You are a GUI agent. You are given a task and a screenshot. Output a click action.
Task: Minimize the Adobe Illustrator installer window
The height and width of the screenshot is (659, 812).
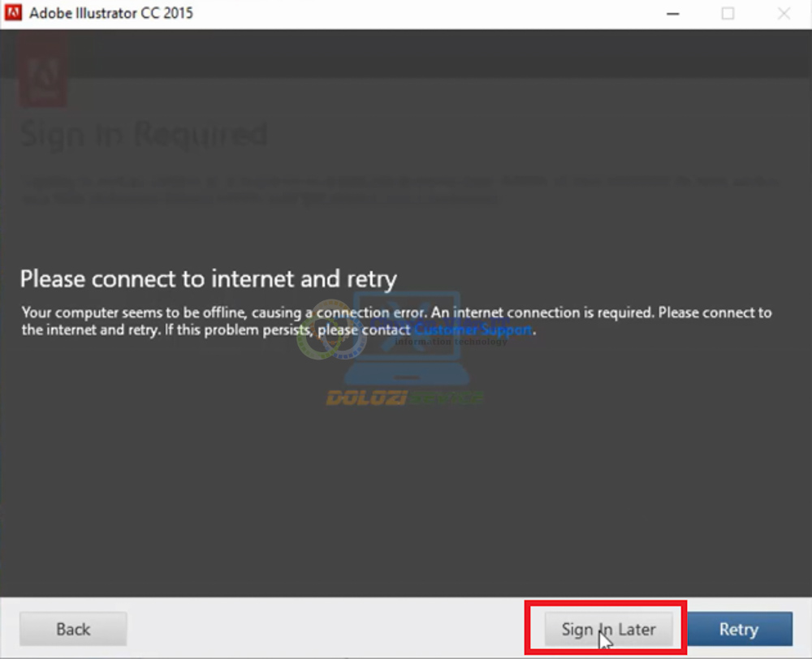672,14
